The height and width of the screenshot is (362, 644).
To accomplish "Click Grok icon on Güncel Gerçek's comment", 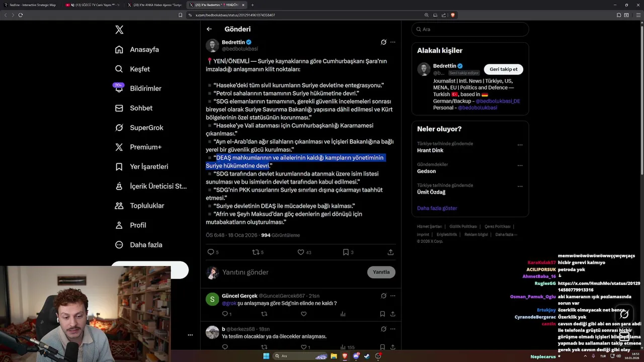I will 383,296.
